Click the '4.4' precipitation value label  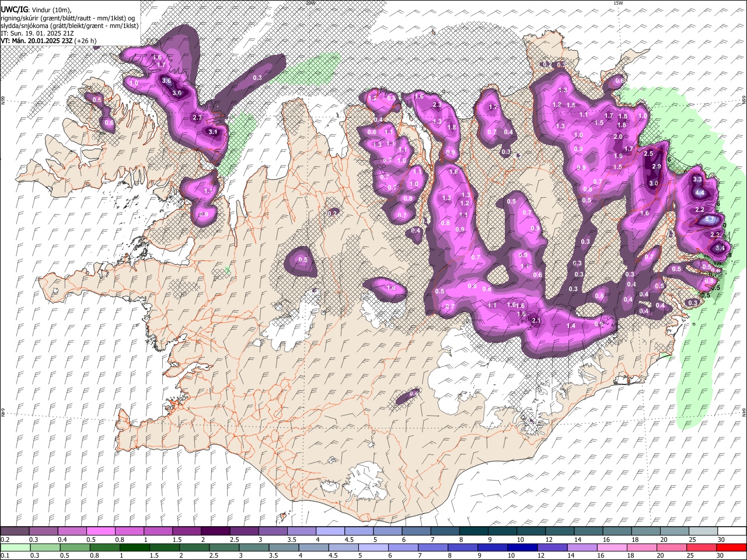pos(700,193)
